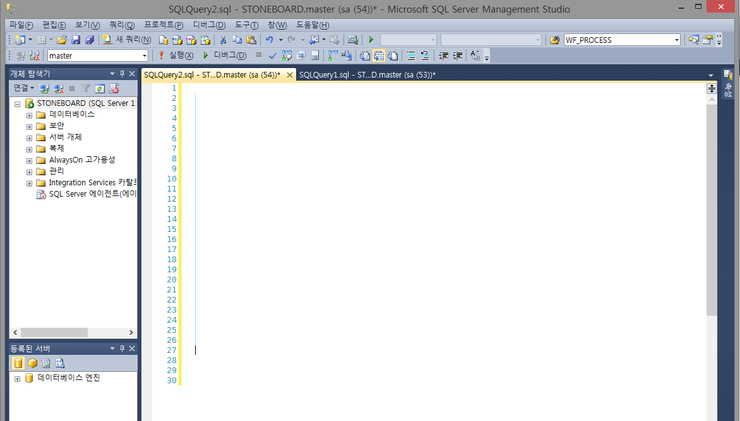Click the Analysis Services cube icon
Viewport: 740px width, 421px height.
coord(32,363)
